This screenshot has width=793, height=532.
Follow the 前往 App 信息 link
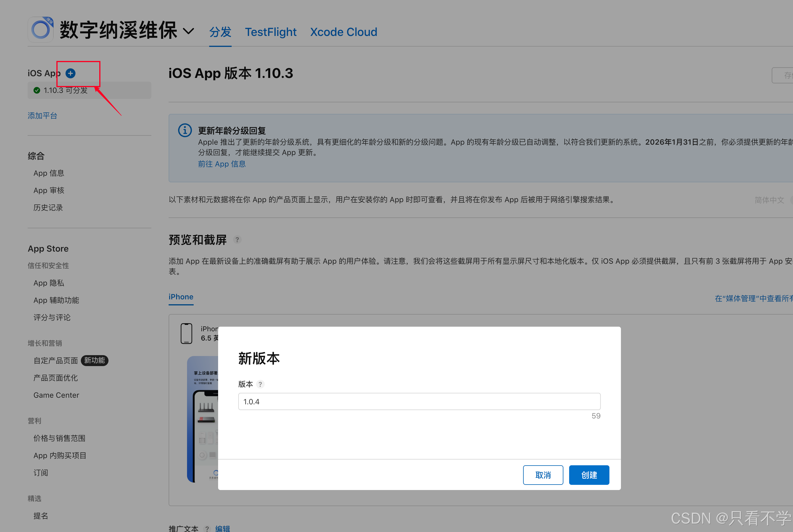pos(222,164)
